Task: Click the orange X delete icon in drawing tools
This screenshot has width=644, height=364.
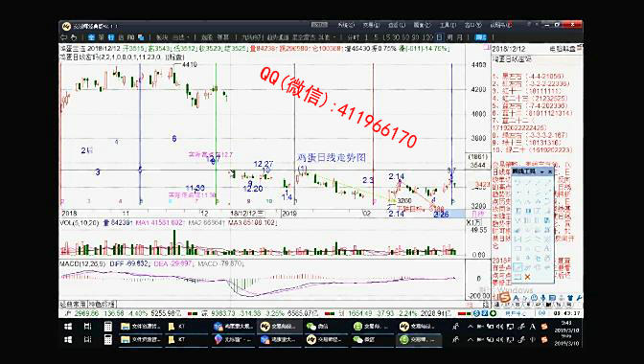Action: pyautogui.click(x=528, y=278)
